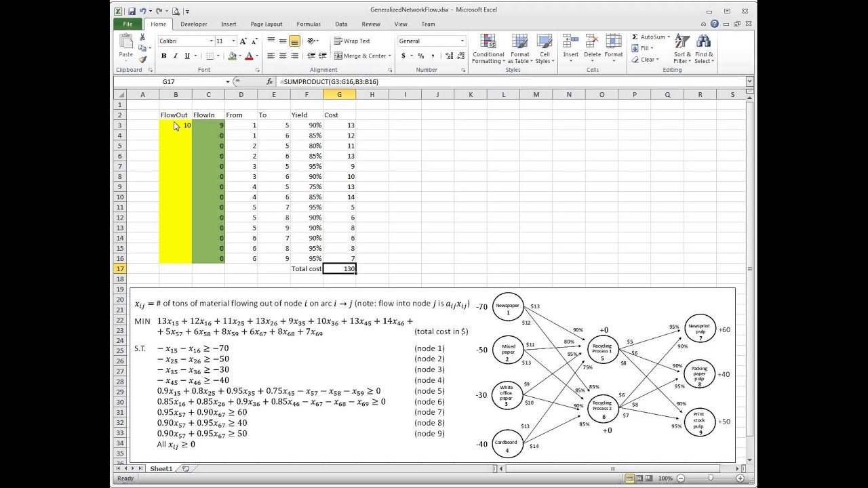
Task: Toggle Italic formatting
Action: coord(175,56)
